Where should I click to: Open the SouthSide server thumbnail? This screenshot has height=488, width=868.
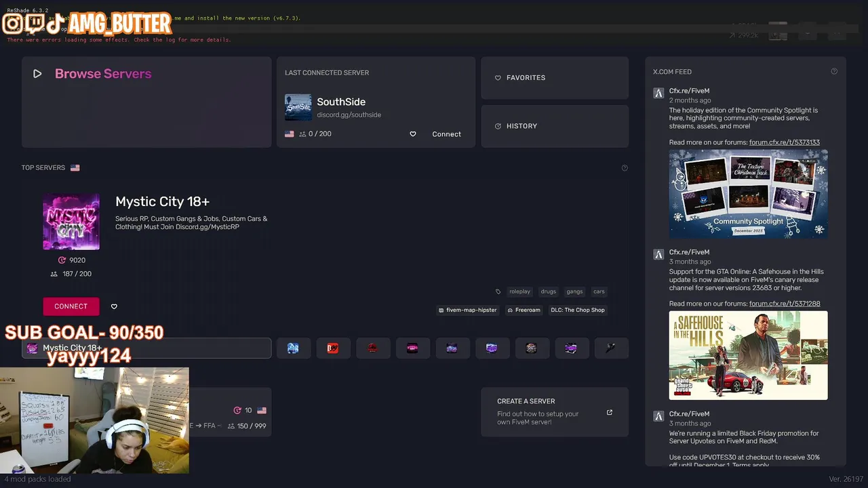coord(298,107)
